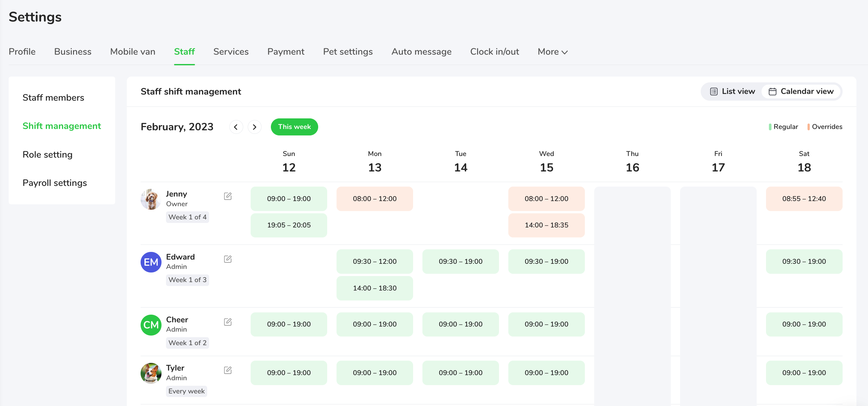Open the Services settings tab
The image size is (868, 406).
click(231, 51)
